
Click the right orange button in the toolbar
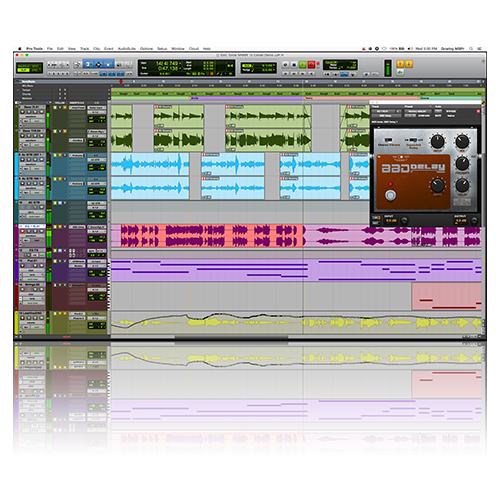point(409,64)
